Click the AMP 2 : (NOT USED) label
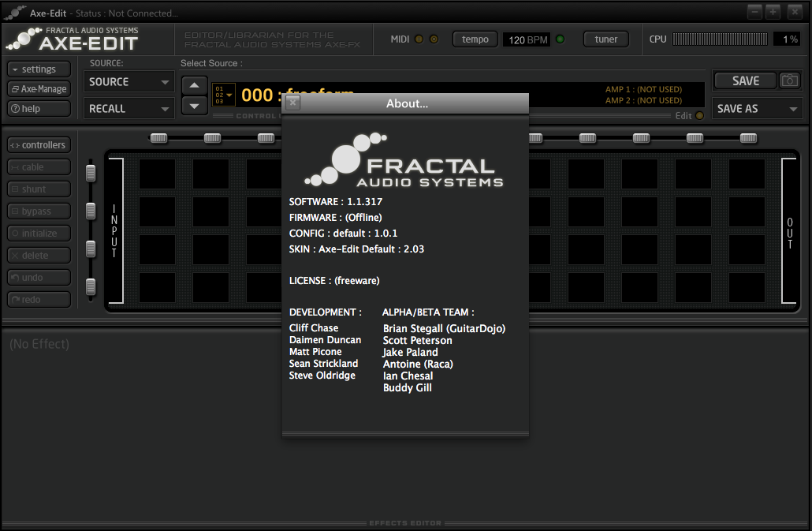 pyautogui.click(x=644, y=100)
